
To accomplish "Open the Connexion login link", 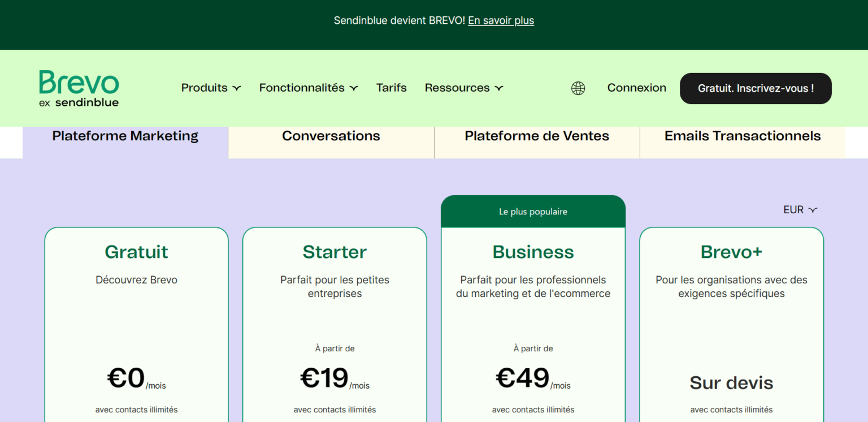I will coord(636,88).
